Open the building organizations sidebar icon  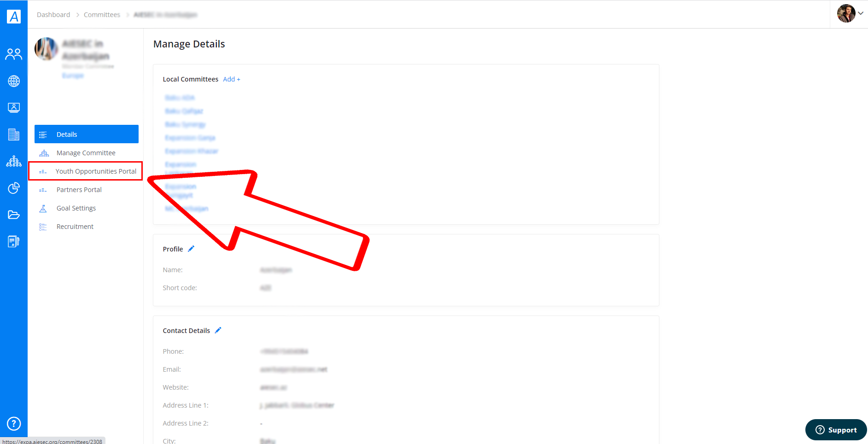pyautogui.click(x=14, y=134)
